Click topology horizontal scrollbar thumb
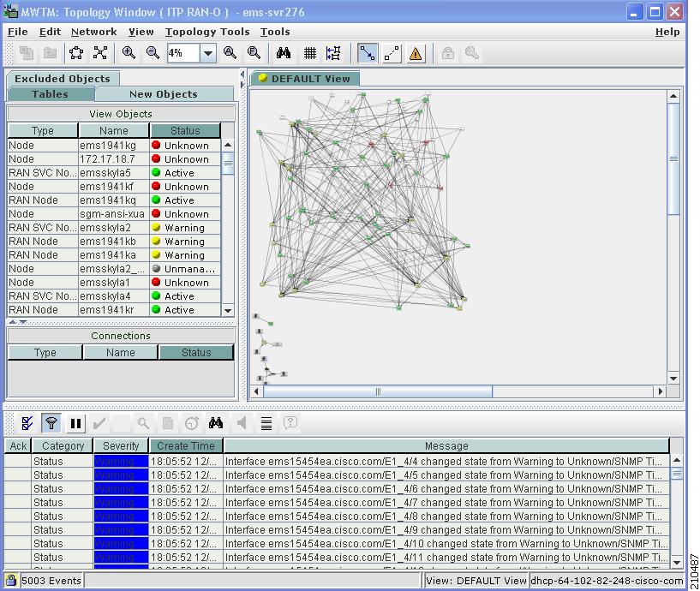This screenshot has height=591, width=700. coord(378,391)
